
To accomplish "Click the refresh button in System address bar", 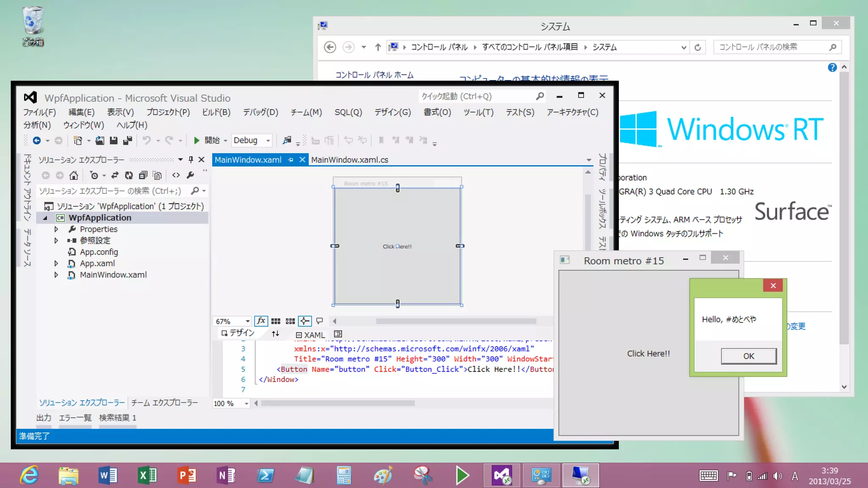I will click(x=698, y=47).
